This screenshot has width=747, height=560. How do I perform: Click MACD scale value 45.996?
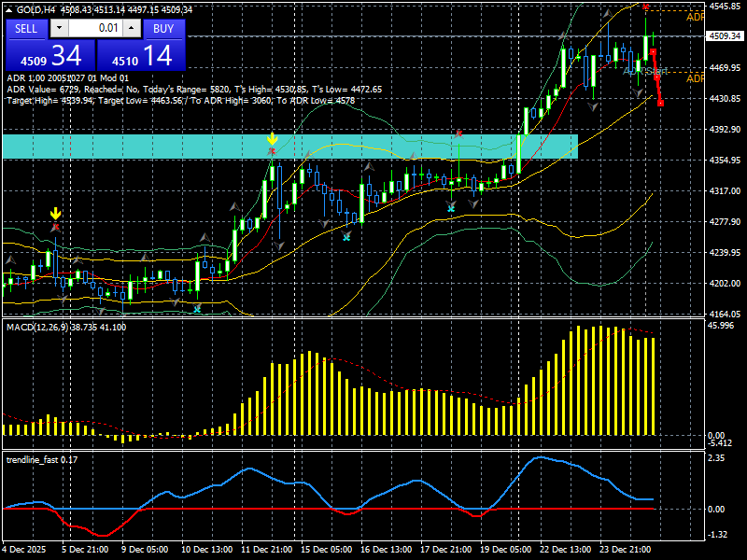click(720, 325)
